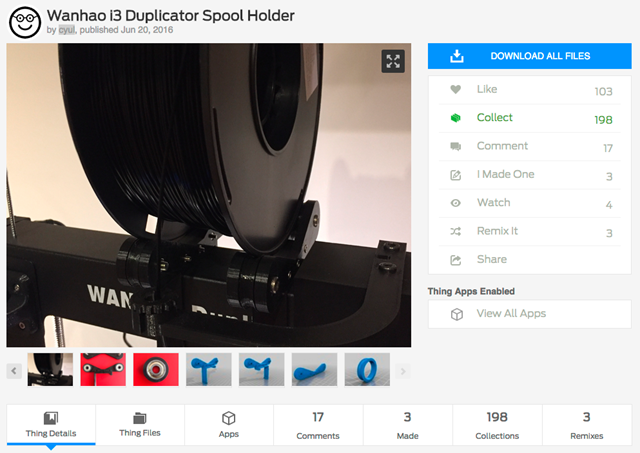Switch to the Thing Files tab
This screenshot has height=453, width=640.
[140, 425]
